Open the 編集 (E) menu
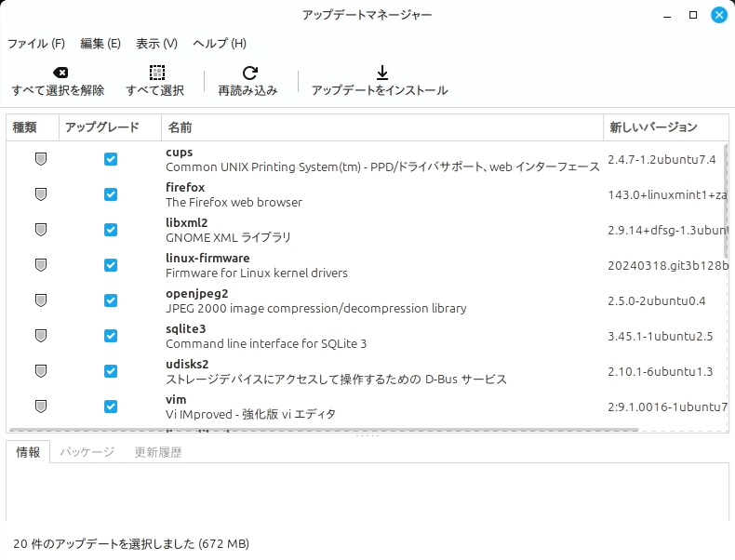Screen dimensions: 735x560 click(100, 43)
